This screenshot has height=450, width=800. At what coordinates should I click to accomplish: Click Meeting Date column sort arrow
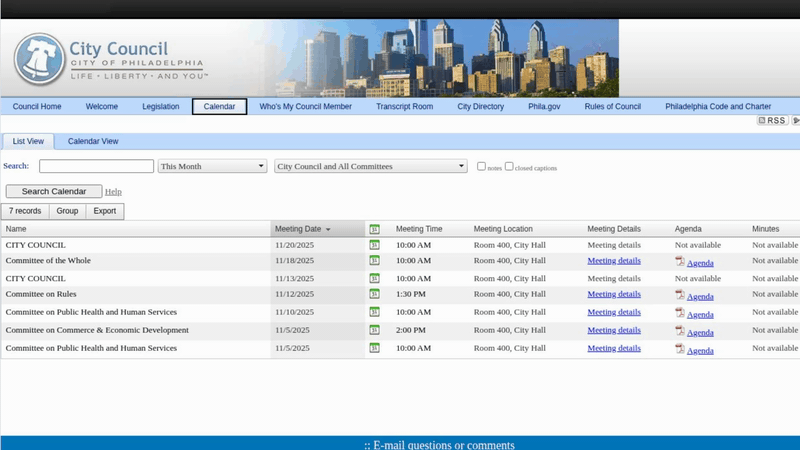pos(328,230)
